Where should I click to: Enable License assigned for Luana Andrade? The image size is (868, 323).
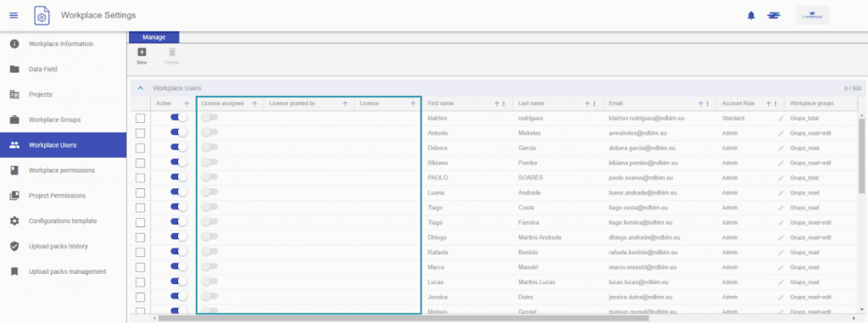click(209, 192)
